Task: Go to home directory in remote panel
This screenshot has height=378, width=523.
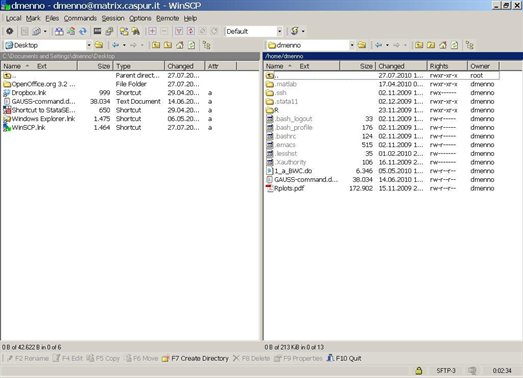Action: tap(443, 45)
